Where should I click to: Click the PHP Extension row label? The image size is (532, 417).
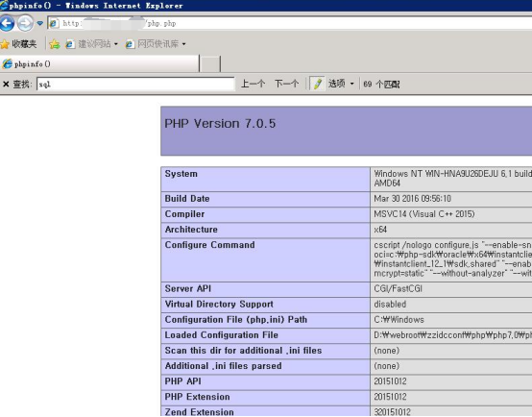pyautogui.click(x=197, y=397)
